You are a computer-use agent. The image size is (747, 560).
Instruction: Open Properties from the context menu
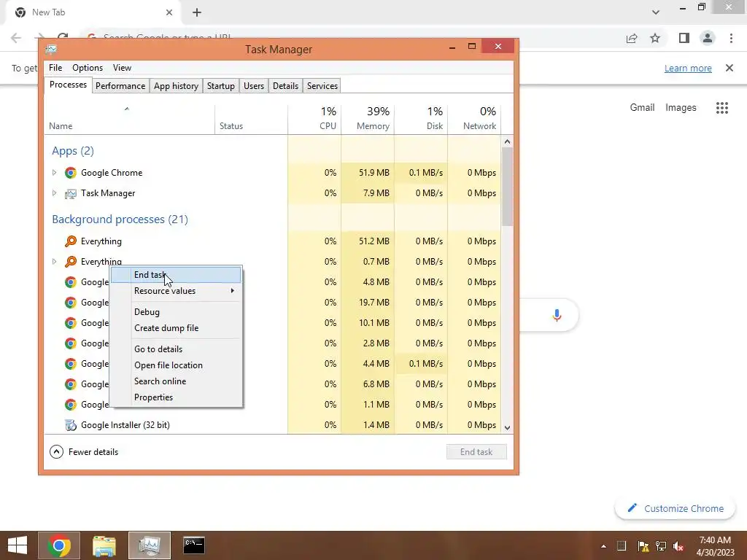(x=177, y=397)
